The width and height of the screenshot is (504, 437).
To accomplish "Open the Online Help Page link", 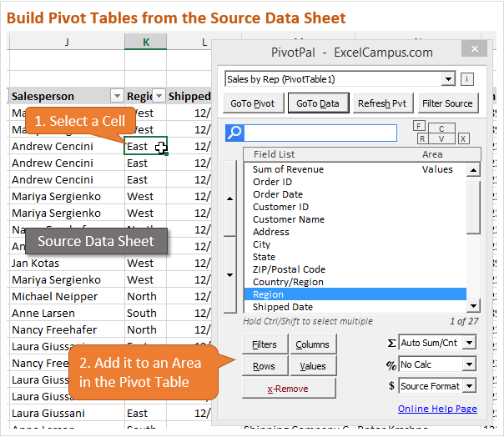I will point(436,409).
